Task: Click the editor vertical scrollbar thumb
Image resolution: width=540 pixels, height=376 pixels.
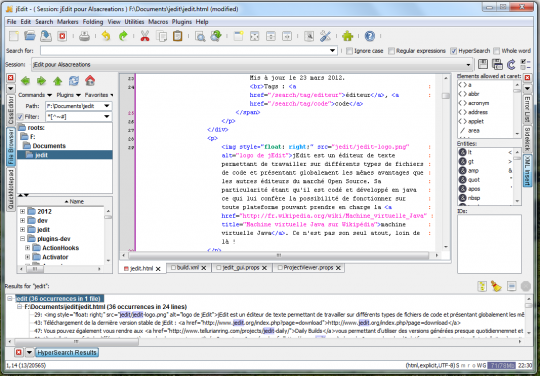Action: (446, 96)
